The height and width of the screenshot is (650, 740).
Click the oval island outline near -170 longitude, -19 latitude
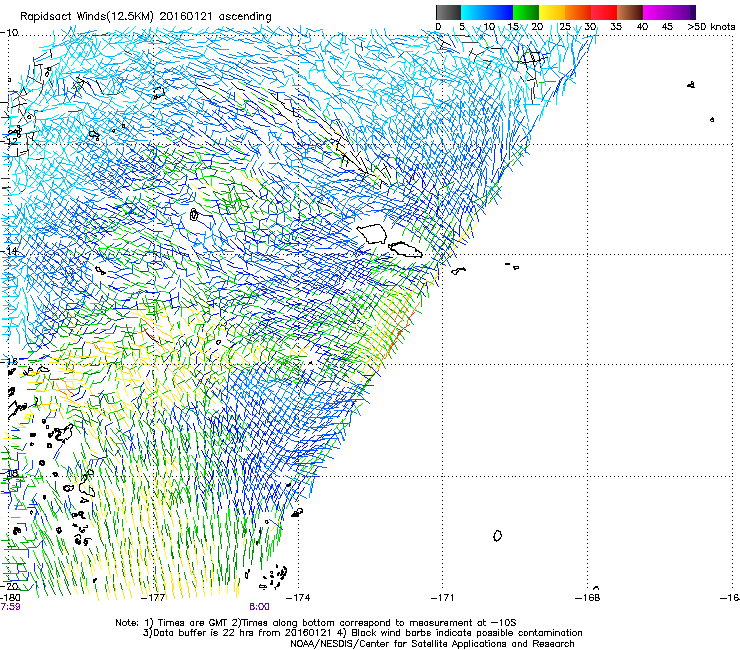497,536
